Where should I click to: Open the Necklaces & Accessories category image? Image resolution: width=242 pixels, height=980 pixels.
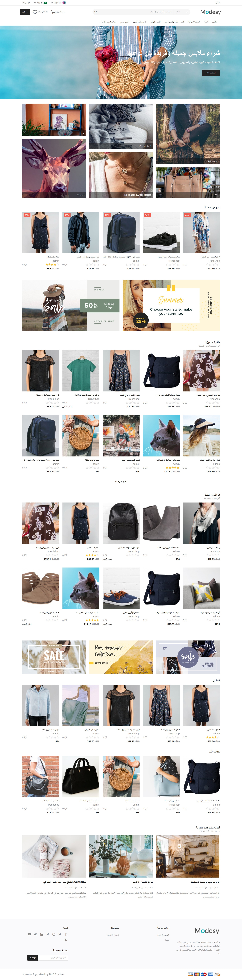coord(121,175)
